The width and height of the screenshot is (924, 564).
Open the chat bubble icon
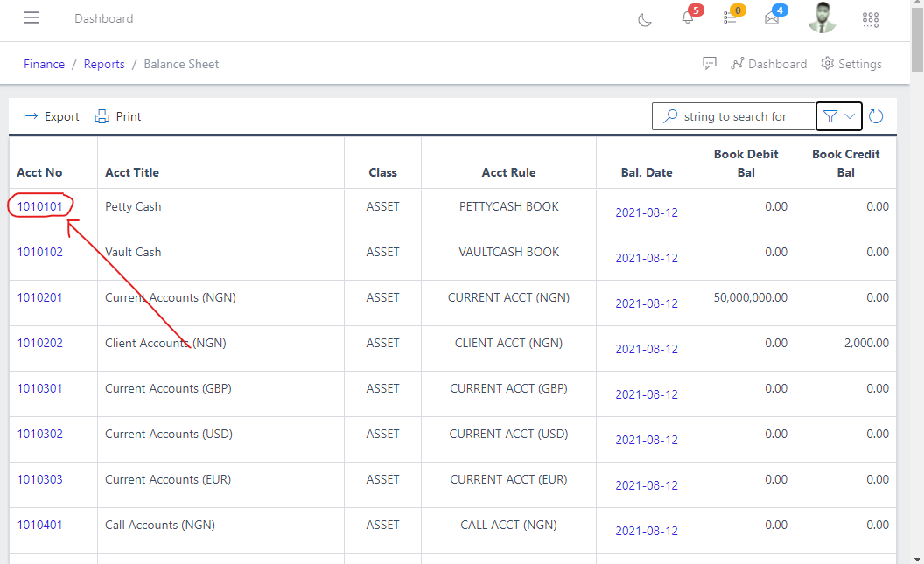point(710,64)
